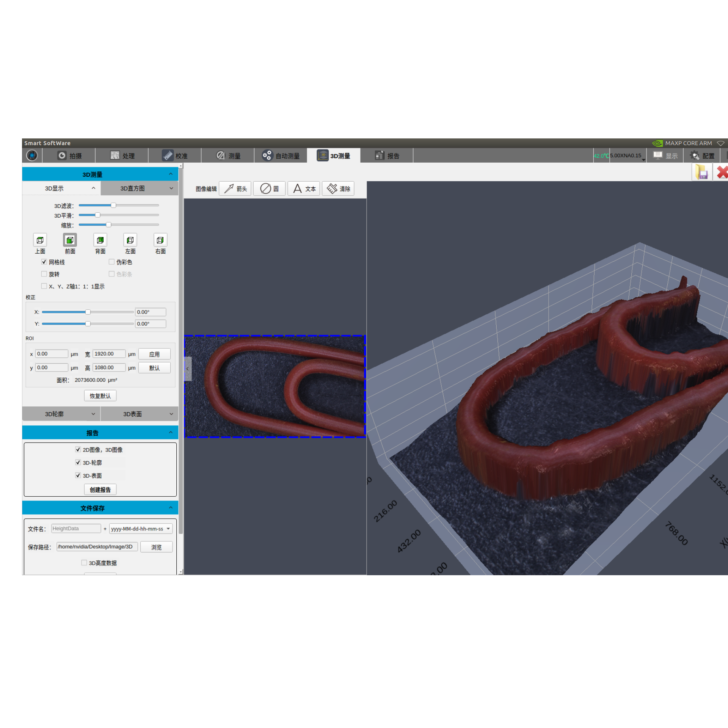Click the save folder icon

point(702,173)
